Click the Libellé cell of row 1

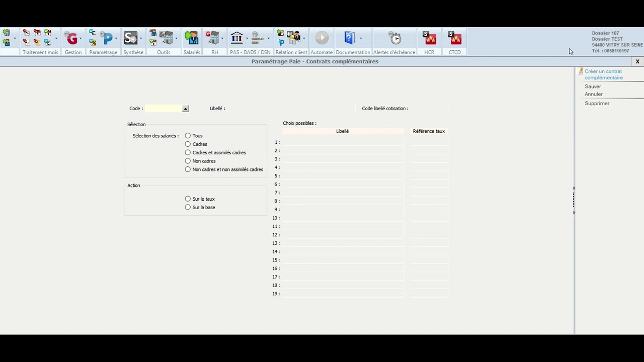(x=343, y=142)
